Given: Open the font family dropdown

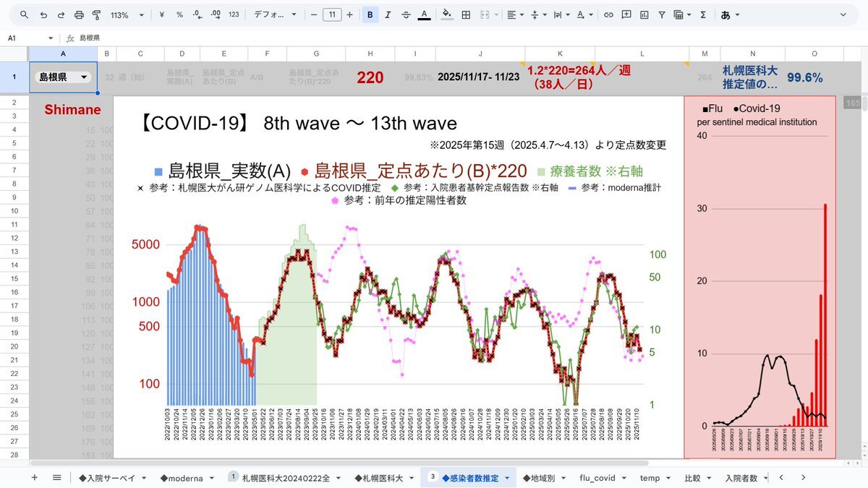Looking at the screenshot, I should 275,14.
